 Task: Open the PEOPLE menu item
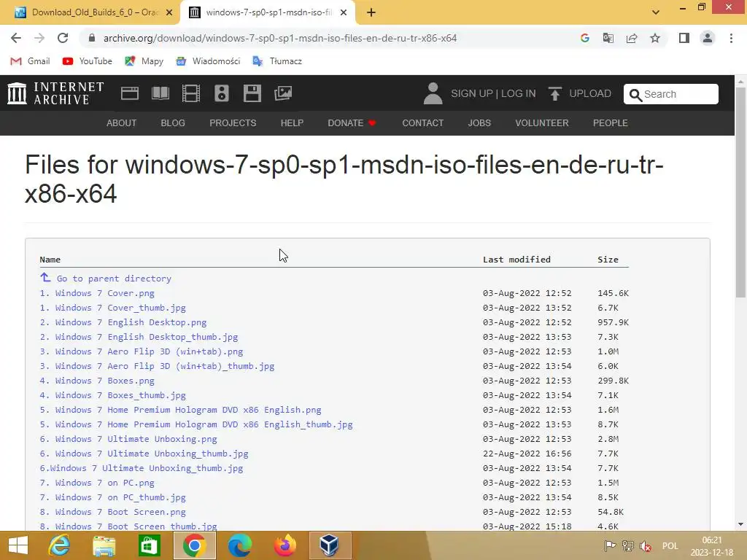click(x=611, y=122)
